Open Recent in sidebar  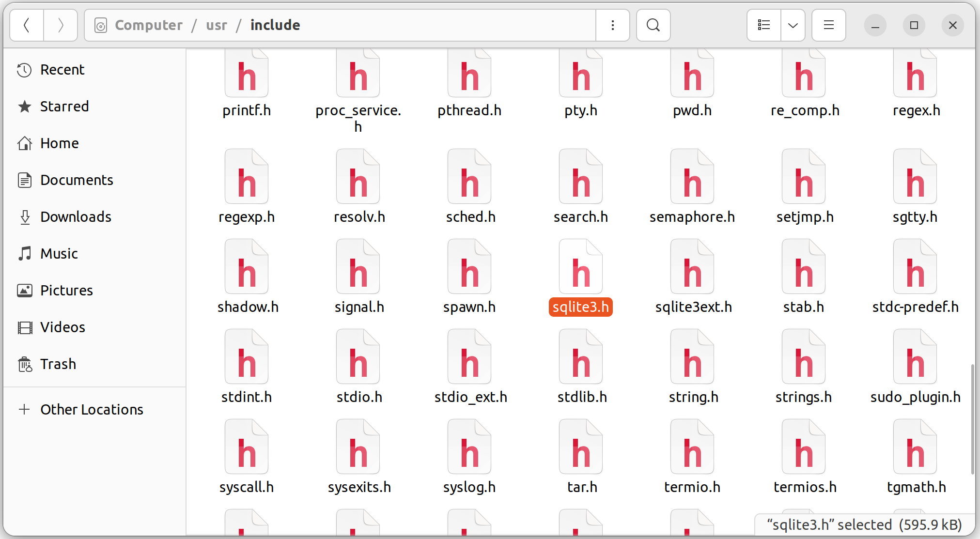62,70
